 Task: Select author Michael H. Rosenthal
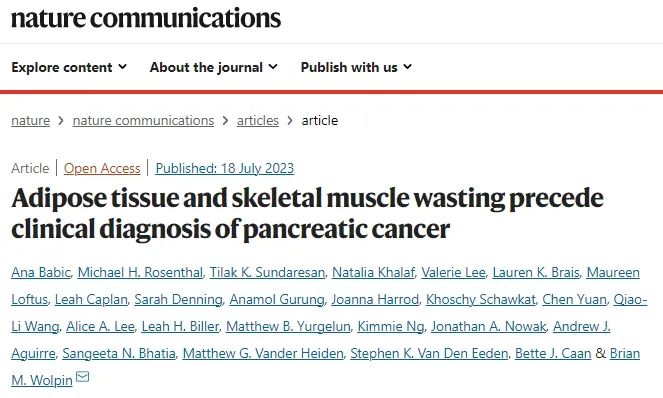[140, 272]
